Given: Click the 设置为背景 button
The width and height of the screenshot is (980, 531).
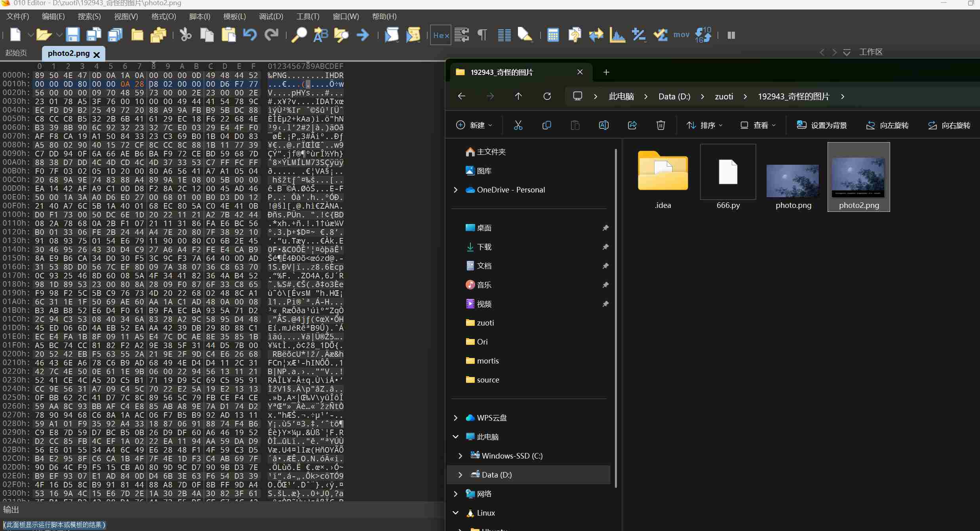Looking at the screenshot, I should point(822,125).
